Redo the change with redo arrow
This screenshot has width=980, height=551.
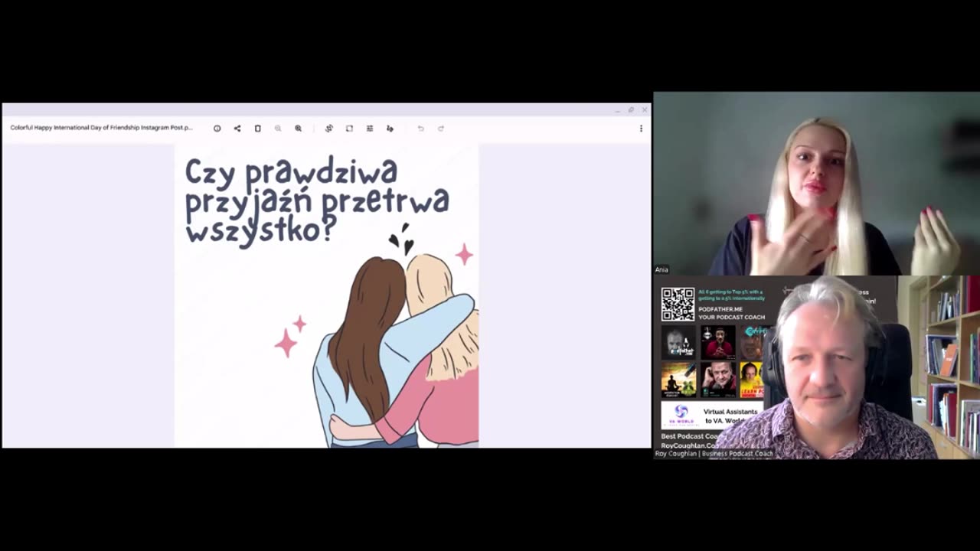440,129
